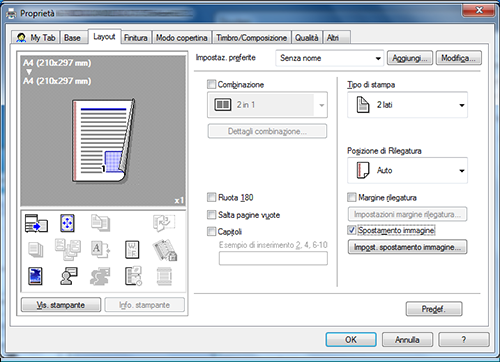Enable the Combinazione checkbox

(x=211, y=84)
